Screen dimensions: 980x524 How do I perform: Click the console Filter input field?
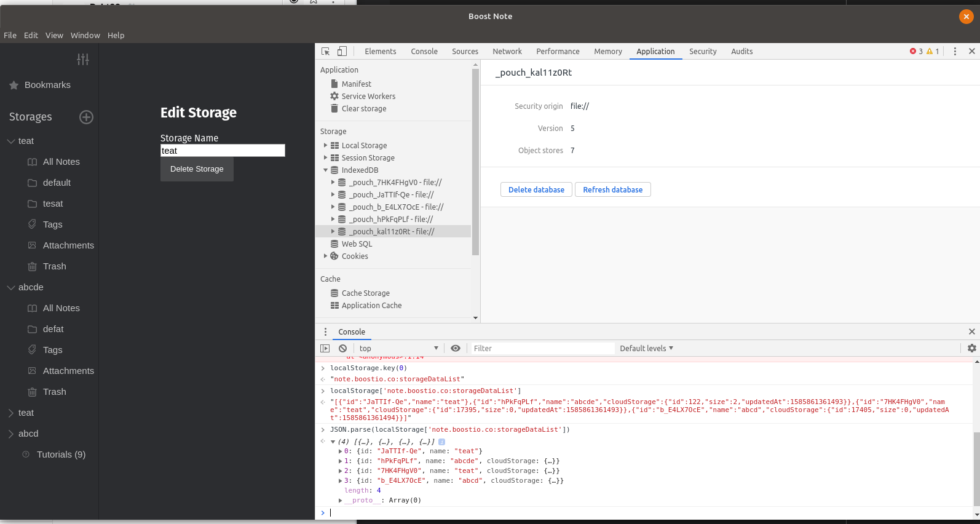(x=542, y=348)
